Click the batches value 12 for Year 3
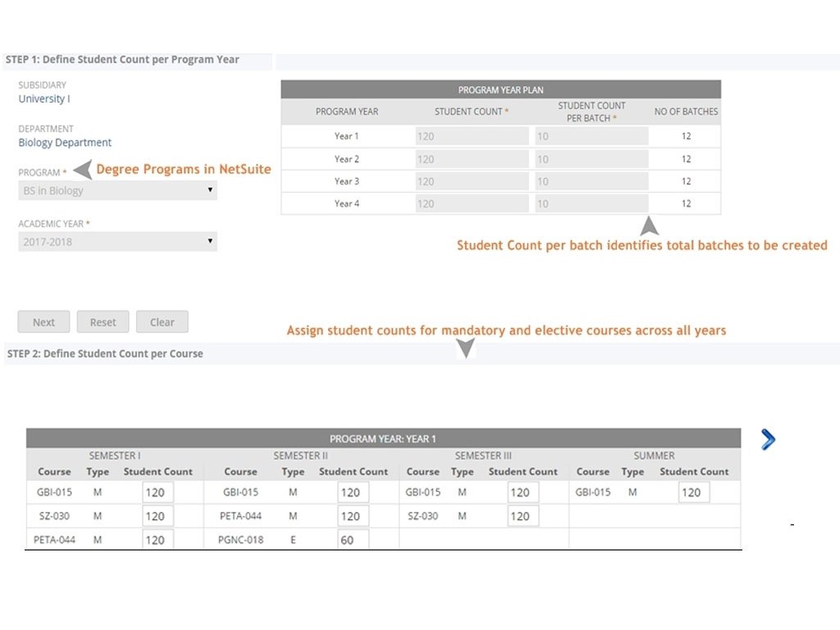 click(x=687, y=181)
